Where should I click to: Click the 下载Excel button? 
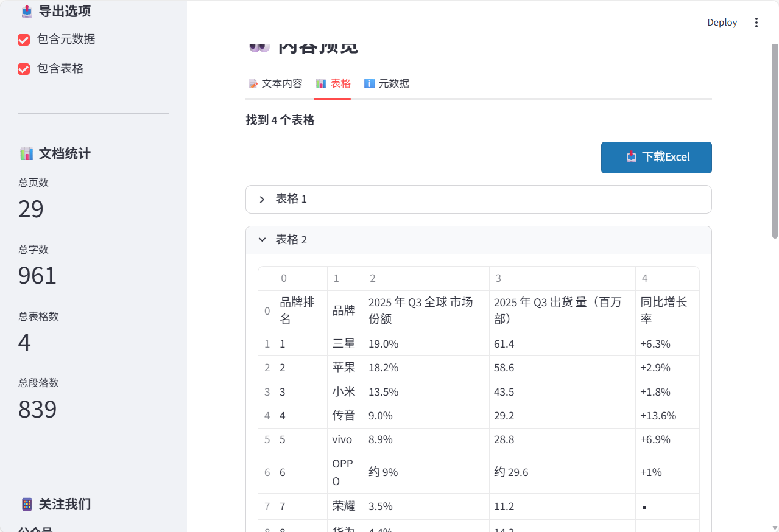(657, 158)
